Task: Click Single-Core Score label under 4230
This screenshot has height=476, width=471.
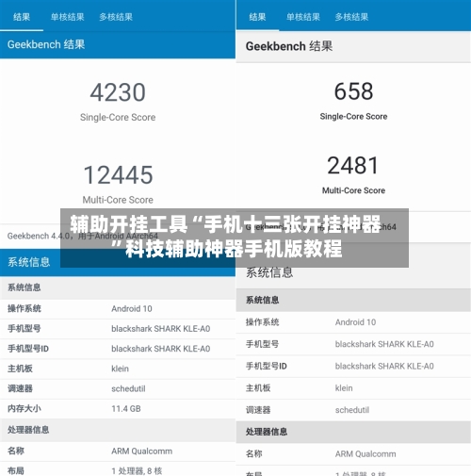Action: pyautogui.click(x=118, y=117)
